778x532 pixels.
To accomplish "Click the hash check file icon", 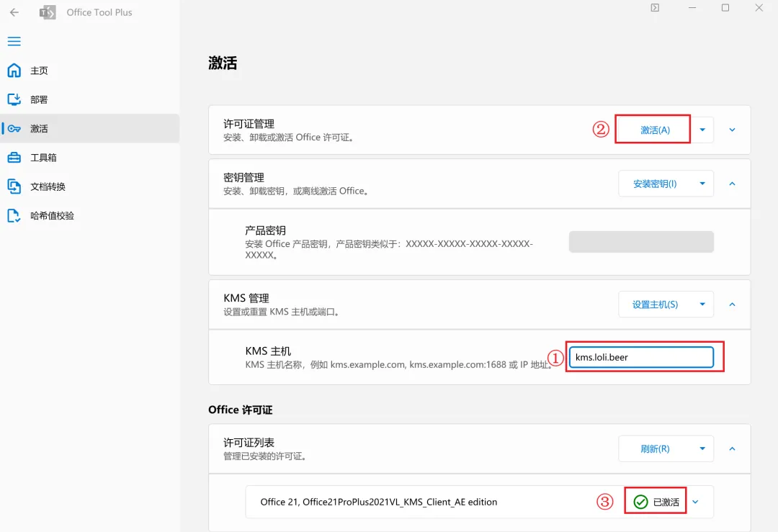I will tap(14, 216).
